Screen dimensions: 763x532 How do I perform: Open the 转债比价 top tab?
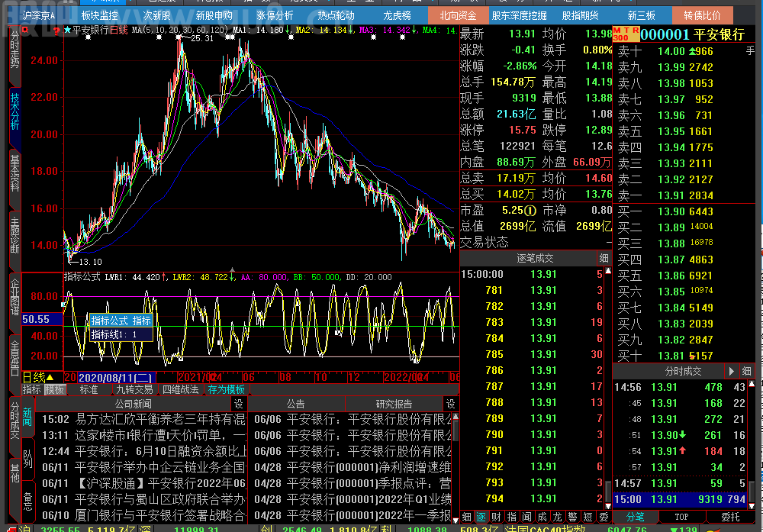click(x=702, y=15)
